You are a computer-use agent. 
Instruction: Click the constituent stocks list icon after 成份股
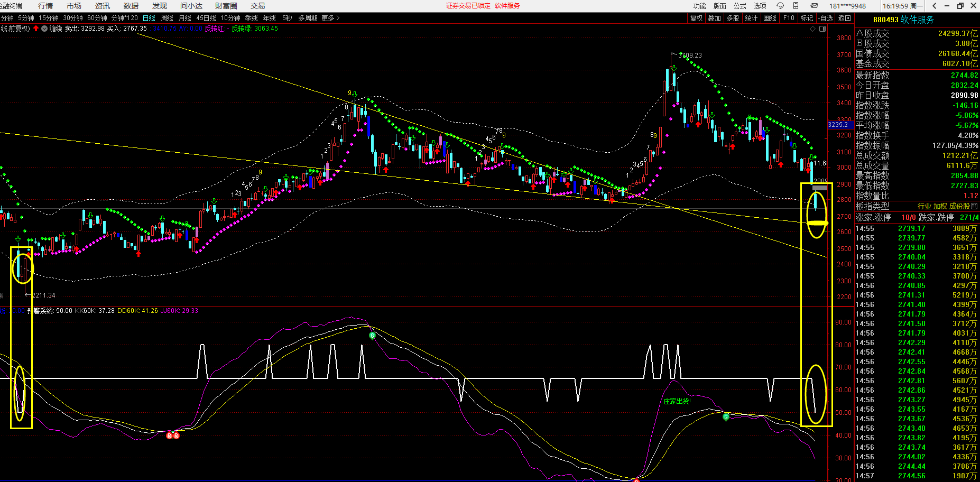(x=974, y=206)
